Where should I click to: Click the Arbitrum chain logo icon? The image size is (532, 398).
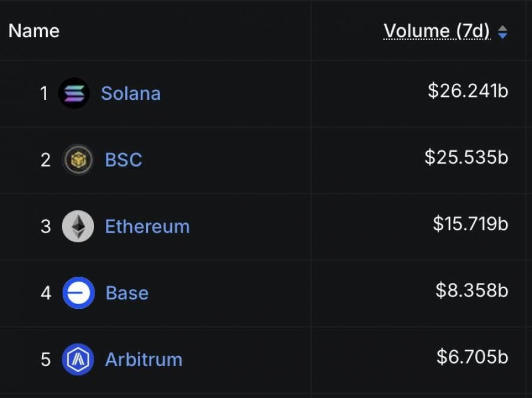coord(78,360)
